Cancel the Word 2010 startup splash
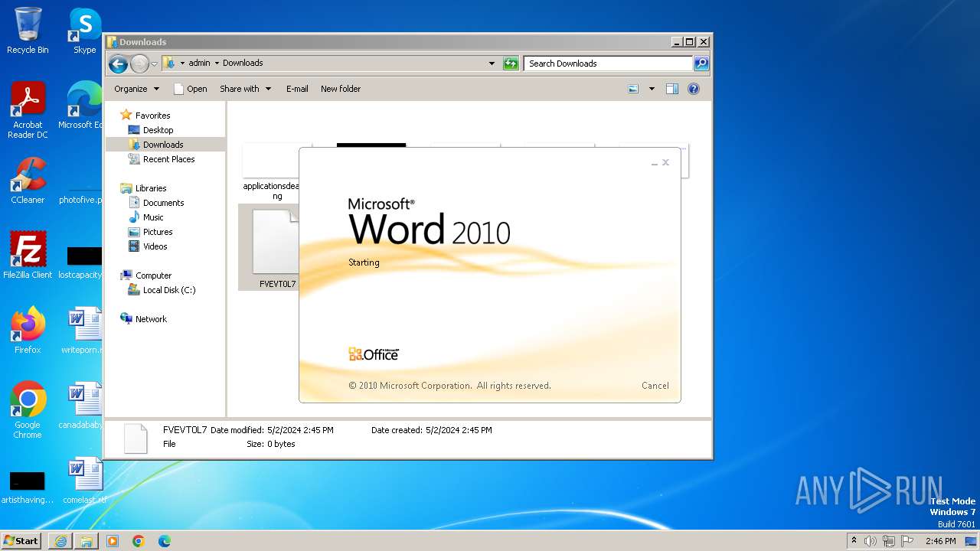This screenshot has width=980, height=551. [655, 386]
